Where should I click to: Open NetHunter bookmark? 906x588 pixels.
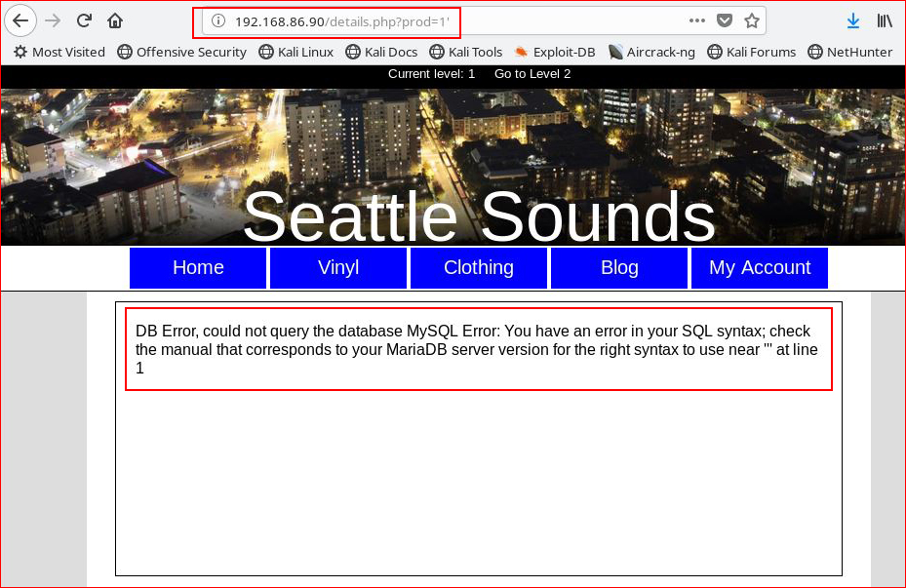(x=850, y=52)
